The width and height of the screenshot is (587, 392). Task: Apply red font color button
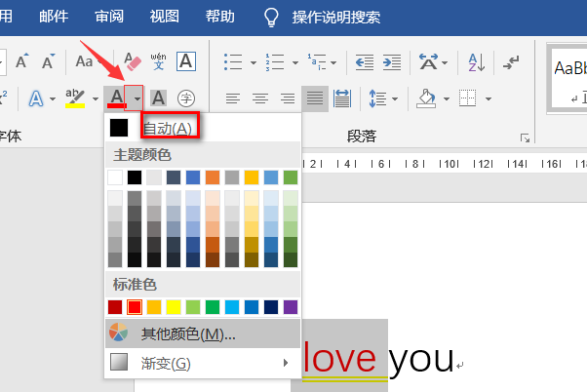pos(117,98)
